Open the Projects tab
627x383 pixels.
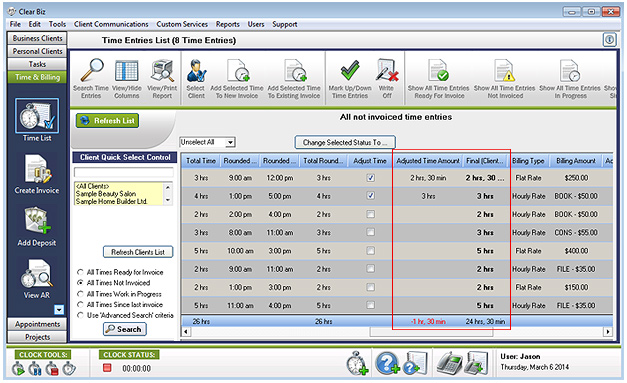pos(37,337)
